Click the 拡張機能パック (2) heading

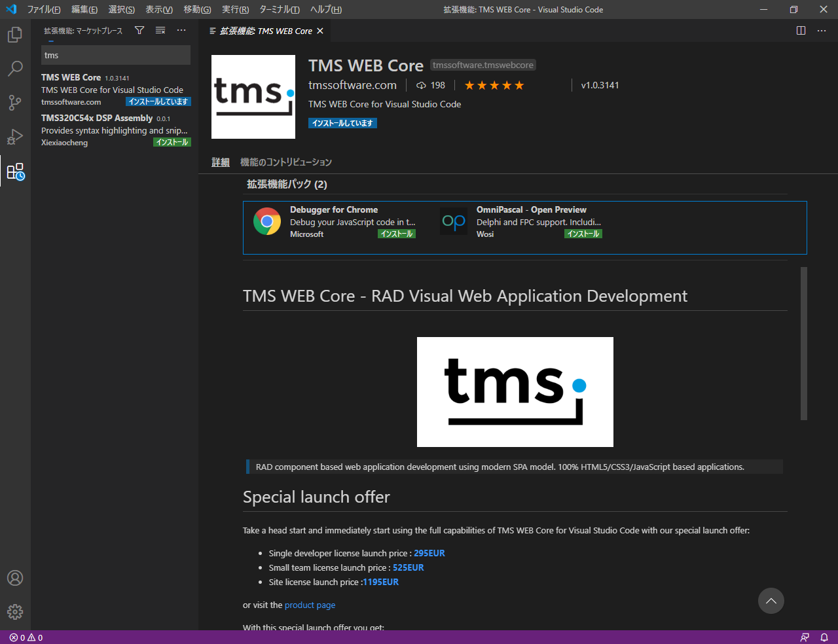coord(287,184)
